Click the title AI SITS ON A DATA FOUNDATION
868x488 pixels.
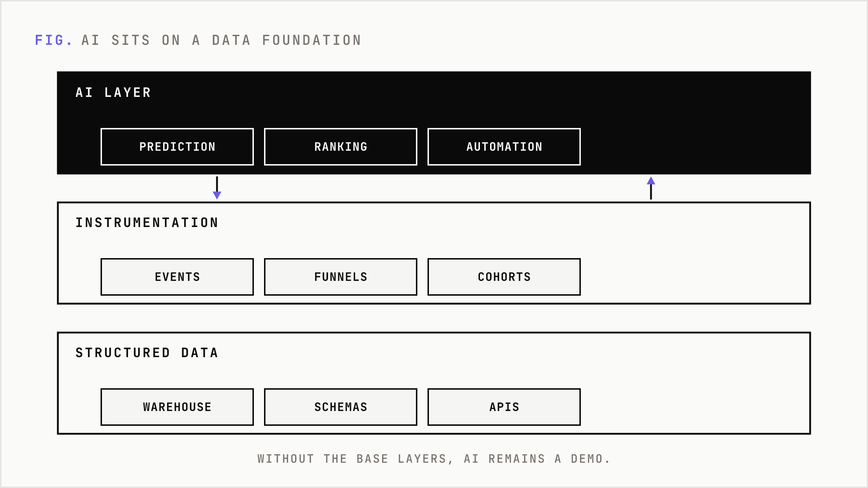(221, 40)
